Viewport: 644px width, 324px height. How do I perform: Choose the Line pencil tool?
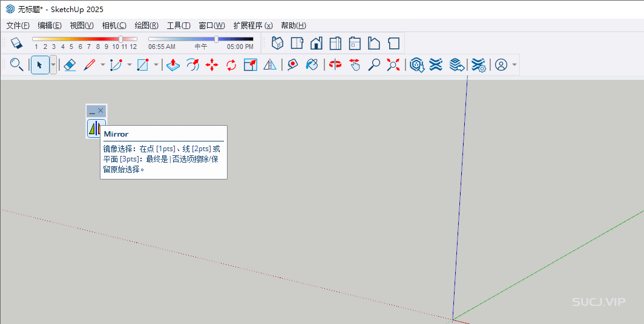pos(89,65)
